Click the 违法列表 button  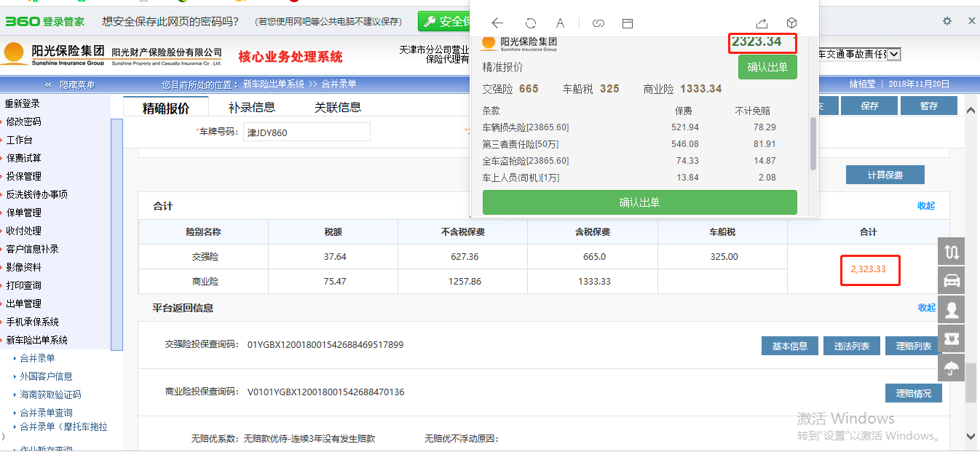click(x=851, y=346)
